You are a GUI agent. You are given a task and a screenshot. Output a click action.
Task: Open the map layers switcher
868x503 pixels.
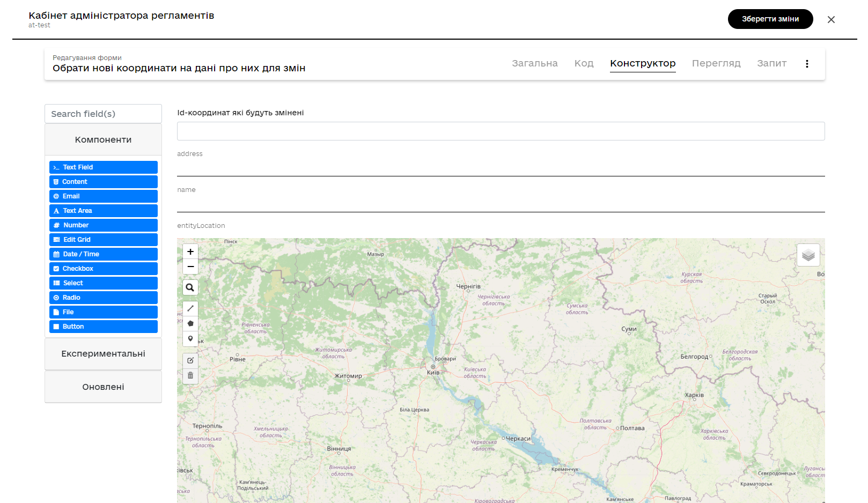click(x=808, y=255)
